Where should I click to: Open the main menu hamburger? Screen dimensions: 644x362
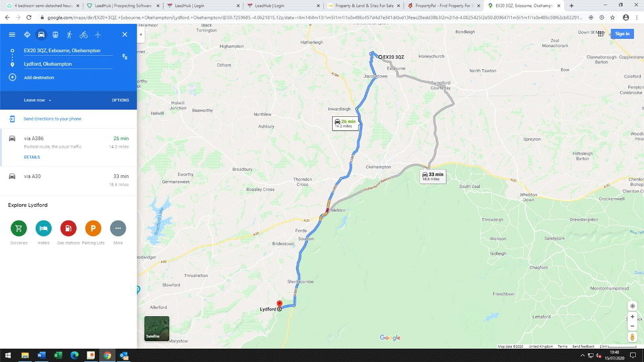coord(12,35)
